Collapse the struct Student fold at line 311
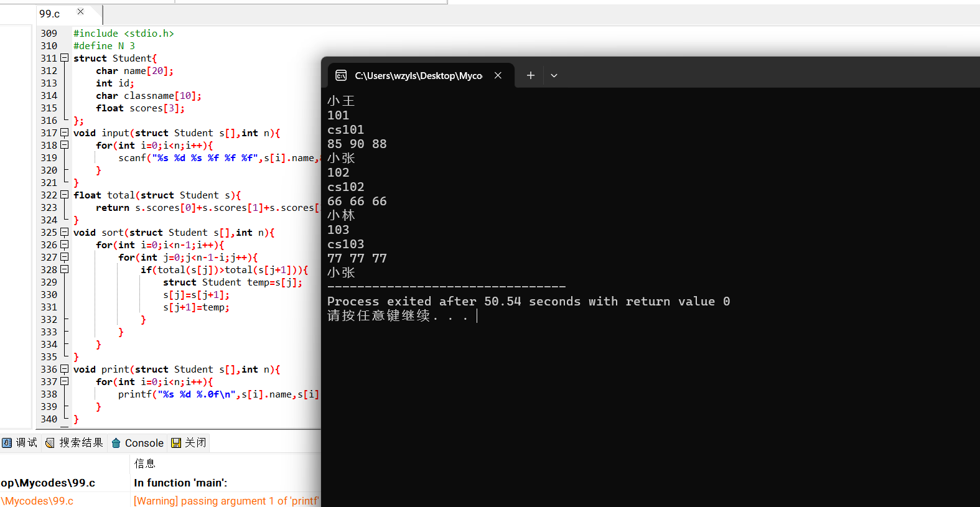The image size is (980, 507). pyautogui.click(x=64, y=58)
